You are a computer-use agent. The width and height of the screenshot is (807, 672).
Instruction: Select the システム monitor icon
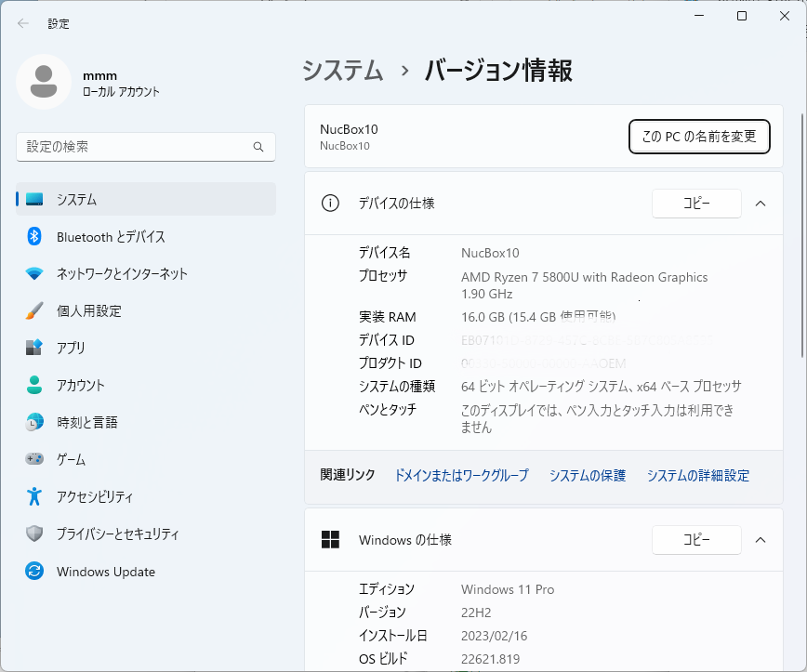pyautogui.click(x=34, y=199)
